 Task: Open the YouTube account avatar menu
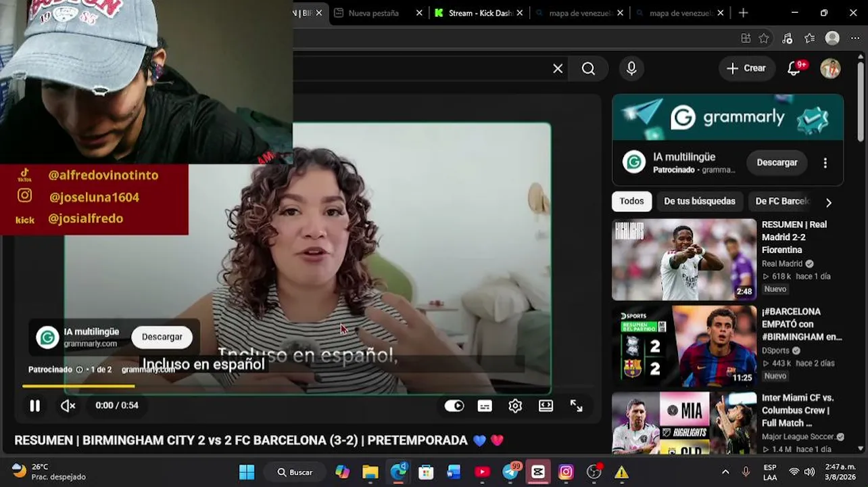[830, 68]
